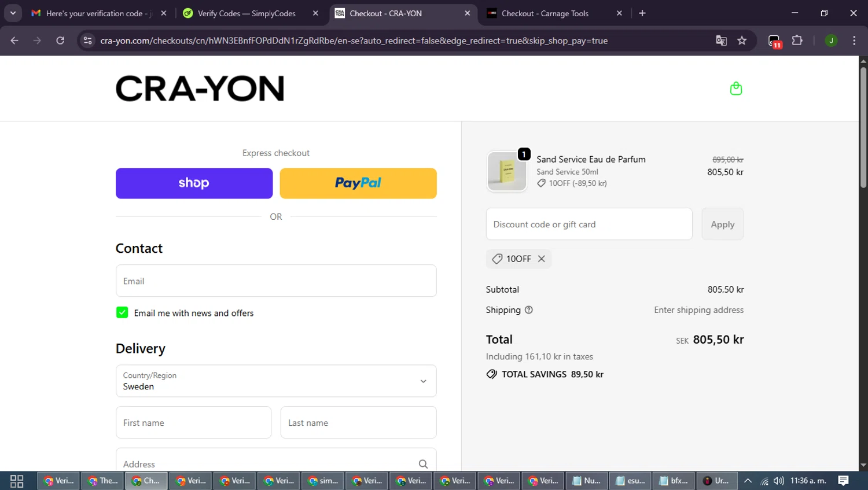This screenshot has width=868, height=490.
Task: Go forward in browser history
Action: (x=37, y=40)
